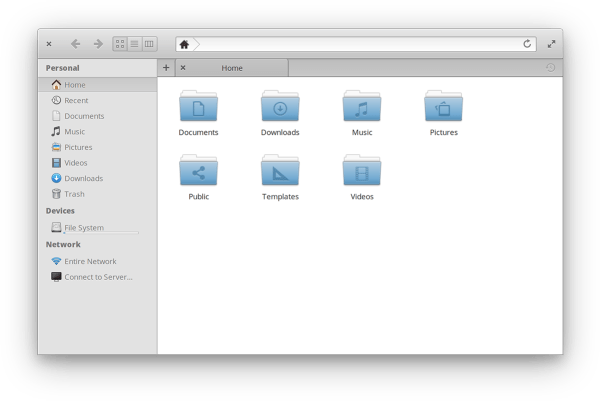Open Downloads in the sidebar

[x=98, y=179]
